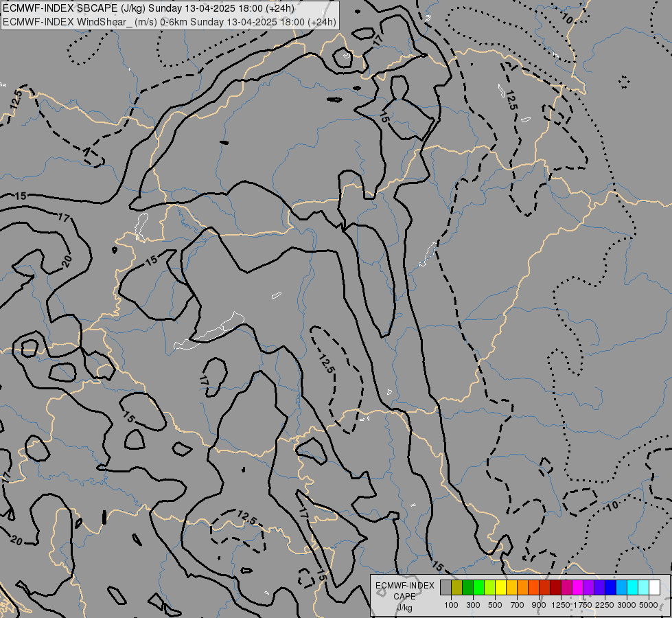Select the dark red swatch after the 900 tick

point(555,587)
